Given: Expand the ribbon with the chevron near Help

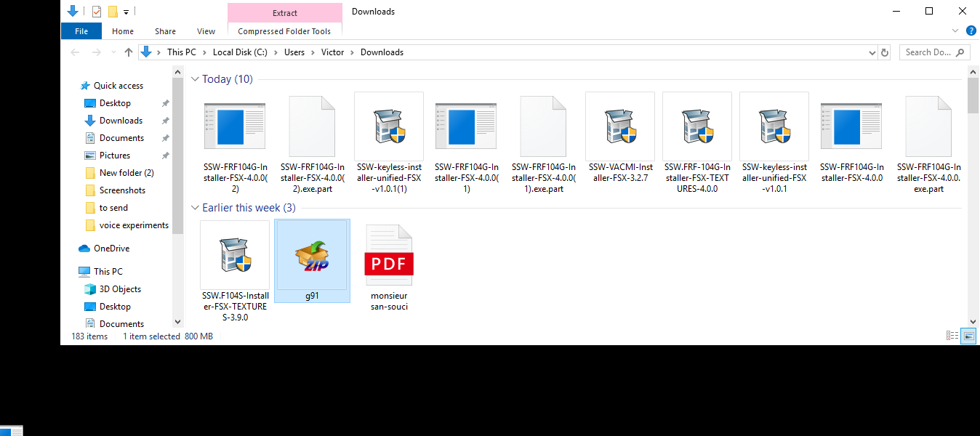Looking at the screenshot, I should pyautogui.click(x=956, y=31).
